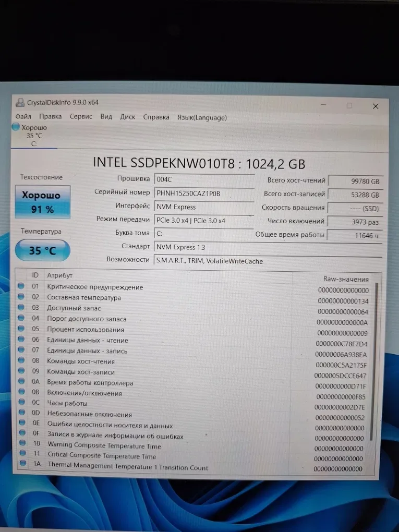Click the ID column header
Viewport: 399px width, 532px height.
[35, 275]
